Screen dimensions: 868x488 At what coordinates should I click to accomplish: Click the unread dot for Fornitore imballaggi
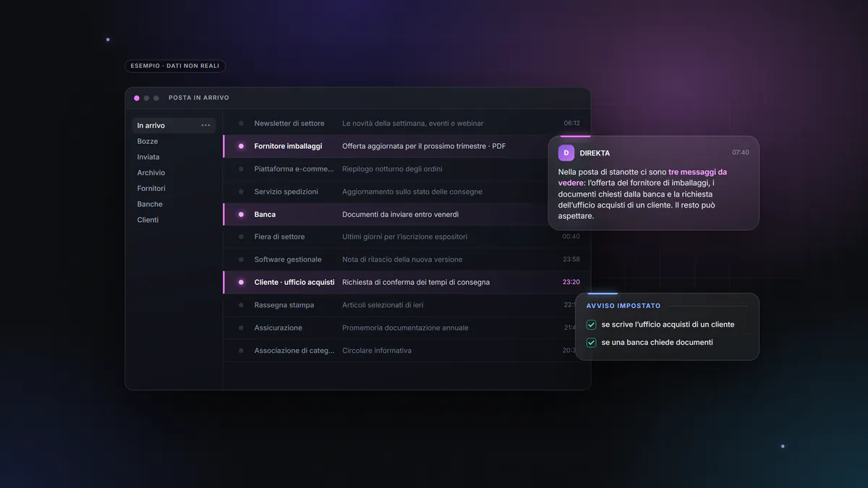241,146
